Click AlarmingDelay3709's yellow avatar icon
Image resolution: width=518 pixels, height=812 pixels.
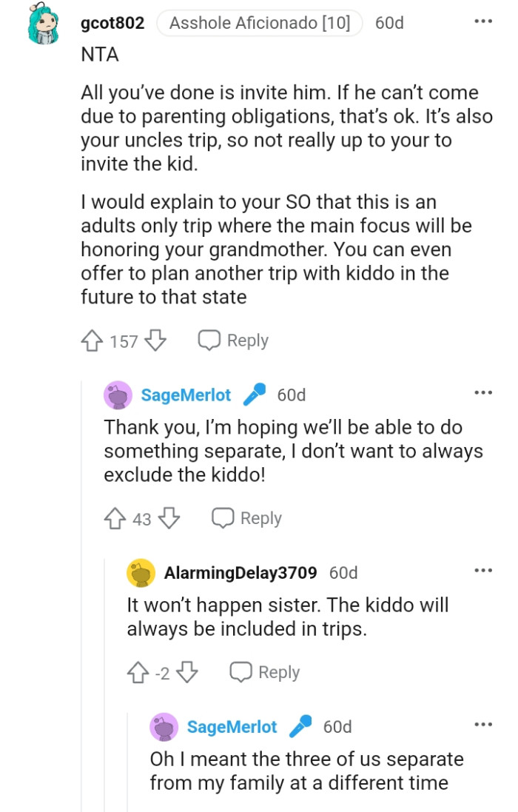pos(141,573)
